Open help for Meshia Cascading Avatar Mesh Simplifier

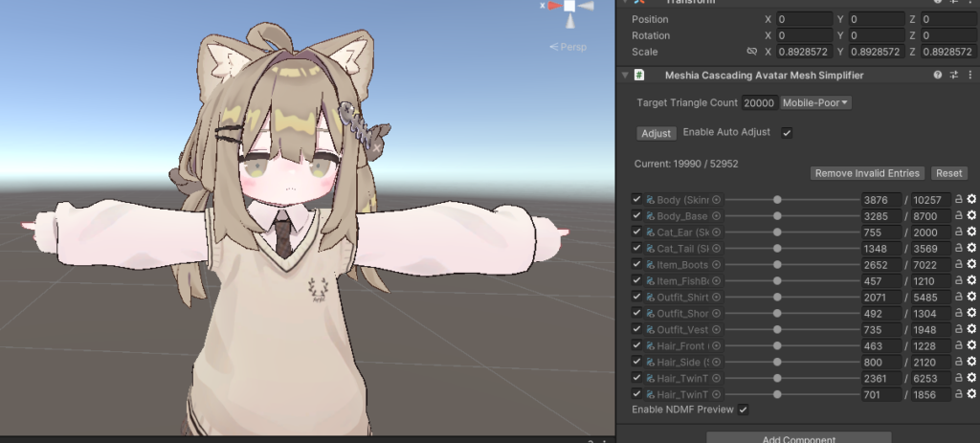pyautogui.click(x=938, y=75)
